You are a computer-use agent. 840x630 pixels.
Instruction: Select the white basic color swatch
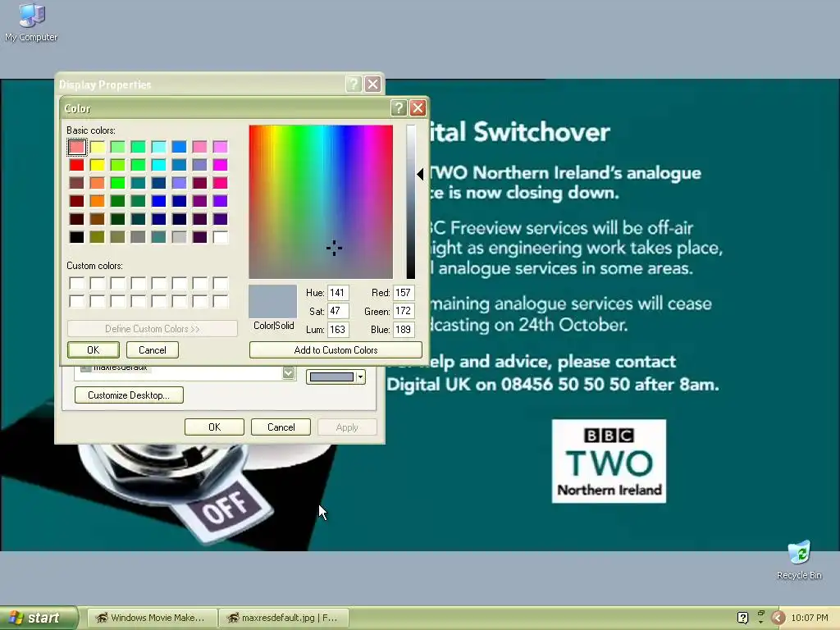[220, 237]
